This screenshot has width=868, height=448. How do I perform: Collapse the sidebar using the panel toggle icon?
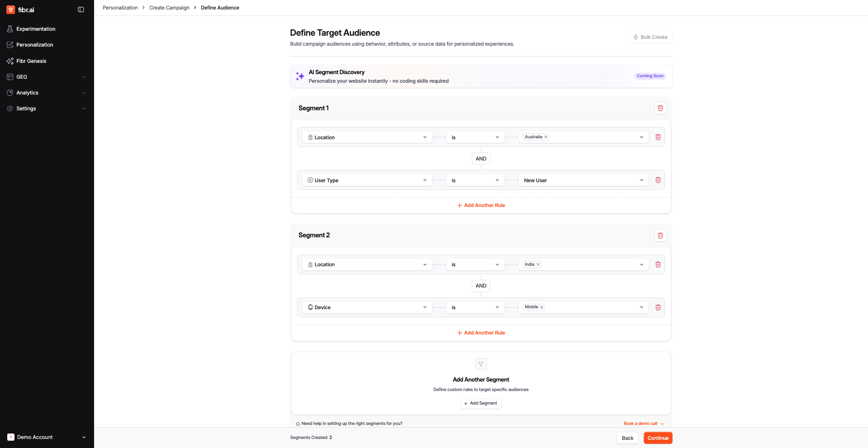(x=81, y=9)
